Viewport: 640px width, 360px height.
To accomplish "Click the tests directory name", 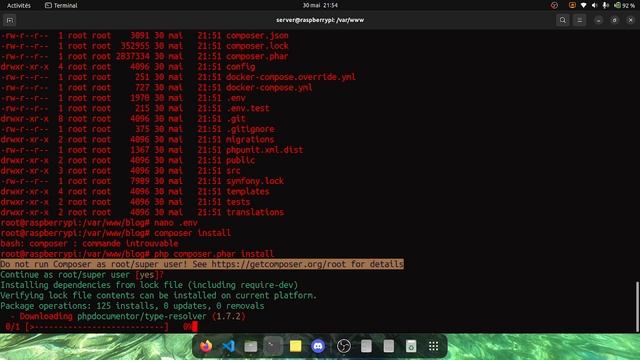I will pos(238,202).
